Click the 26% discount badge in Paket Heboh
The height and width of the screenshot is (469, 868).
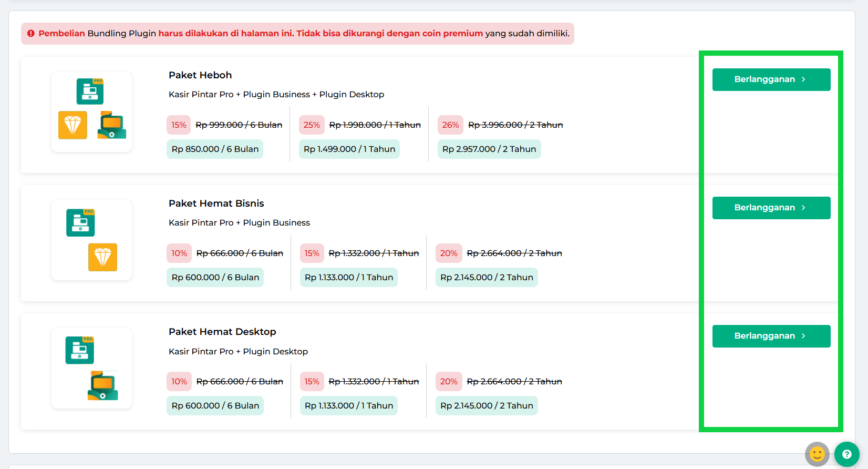(450, 125)
